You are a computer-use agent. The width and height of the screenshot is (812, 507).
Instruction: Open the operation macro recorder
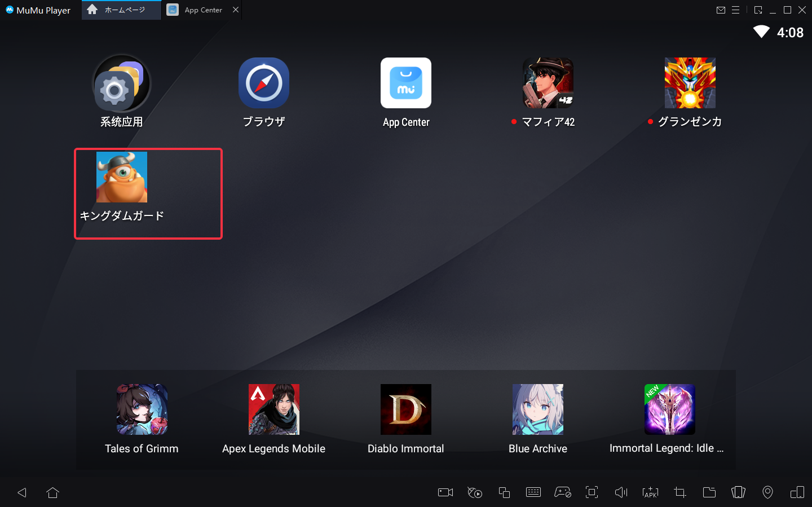click(475, 492)
